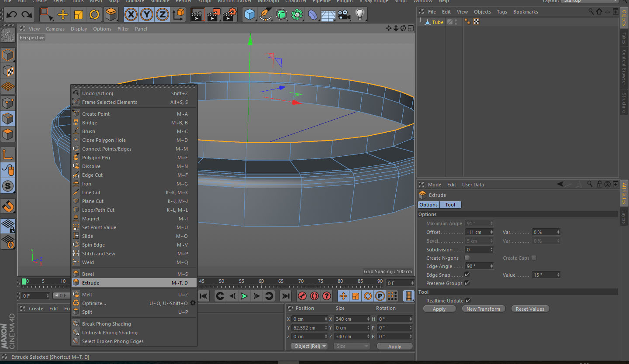
Task: Add a light object via bulb icon
Action: pyautogui.click(x=359, y=15)
